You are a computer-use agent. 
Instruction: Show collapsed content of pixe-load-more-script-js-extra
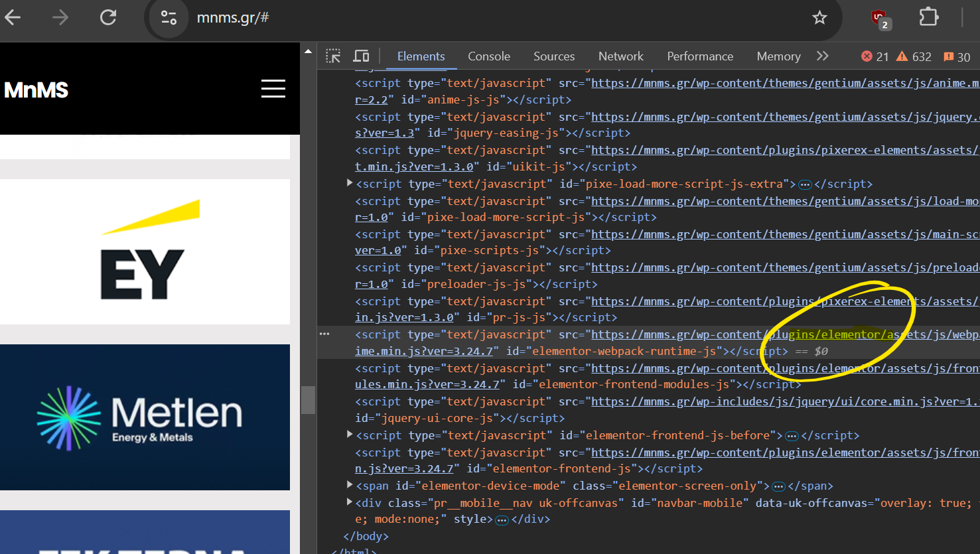(x=805, y=184)
